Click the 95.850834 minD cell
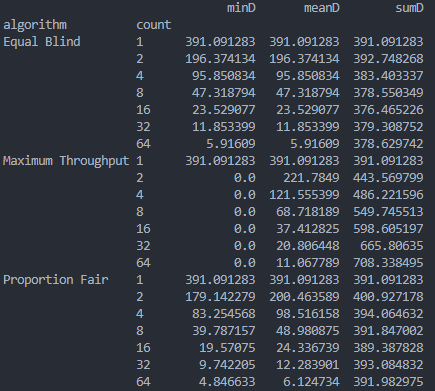Viewport: 435px width, 391px height. 224,76
